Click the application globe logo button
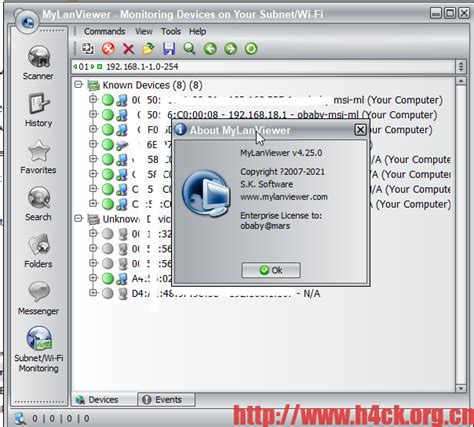 pos(27,22)
